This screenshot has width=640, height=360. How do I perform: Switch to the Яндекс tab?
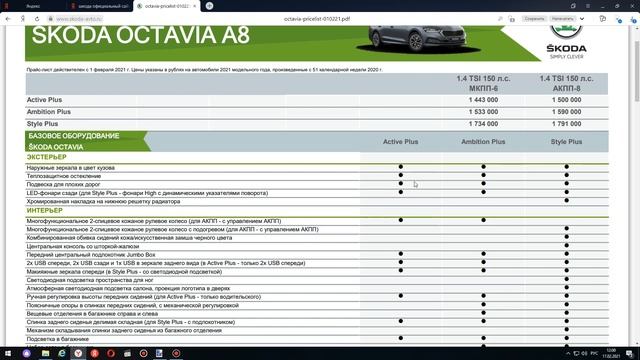pos(33,6)
